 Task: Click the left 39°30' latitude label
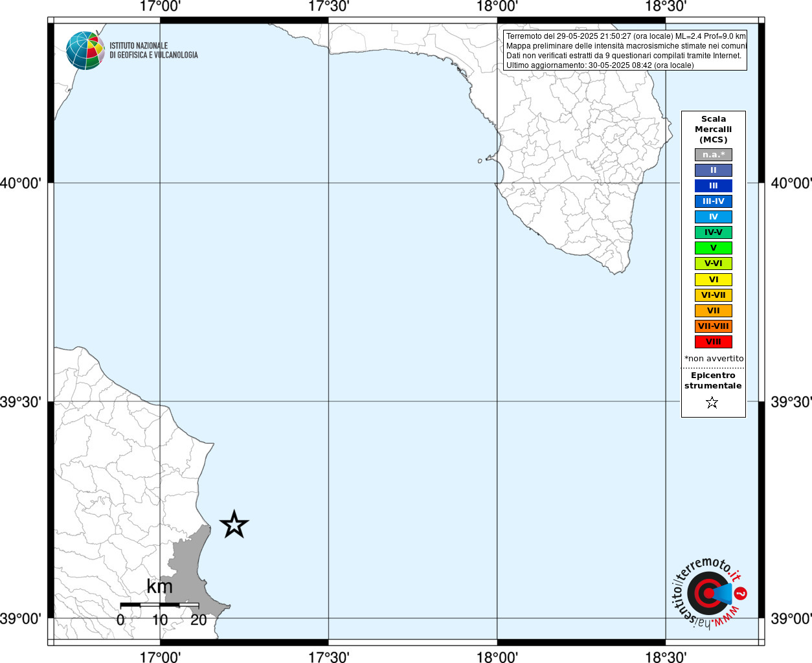point(21,402)
